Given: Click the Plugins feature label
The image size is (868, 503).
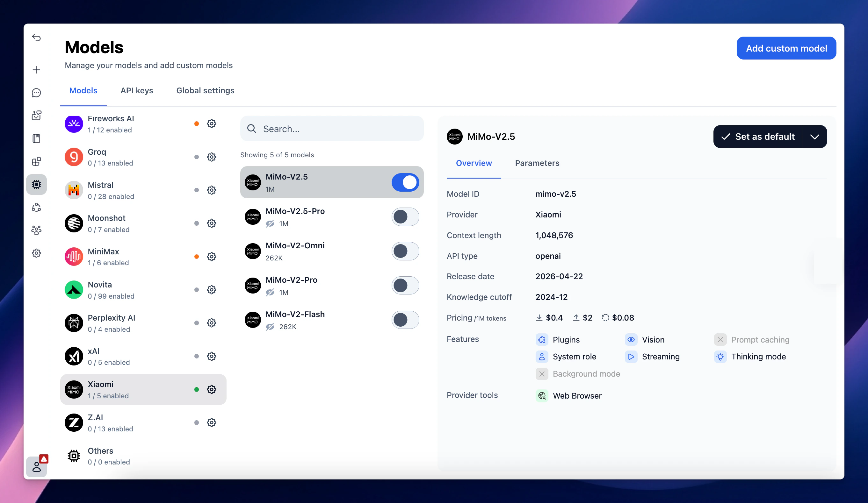Looking at the screenshot, I should tap(566, 340).
